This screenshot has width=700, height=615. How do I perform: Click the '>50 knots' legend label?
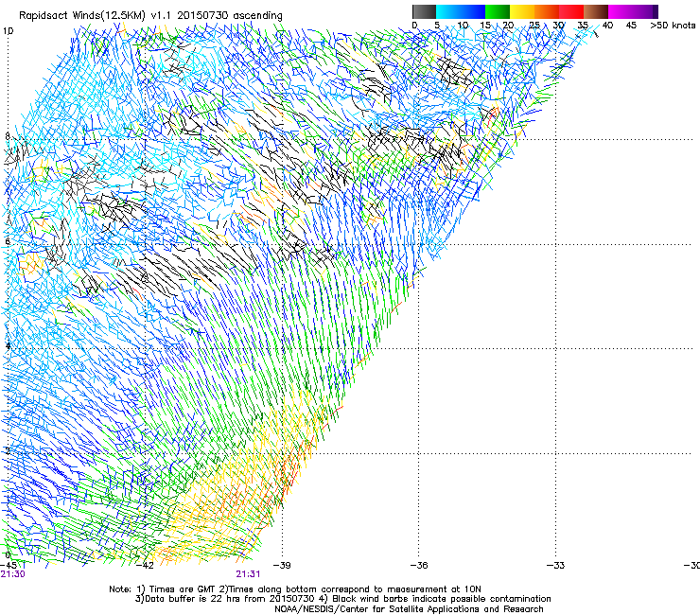click(x=673, y=26)
